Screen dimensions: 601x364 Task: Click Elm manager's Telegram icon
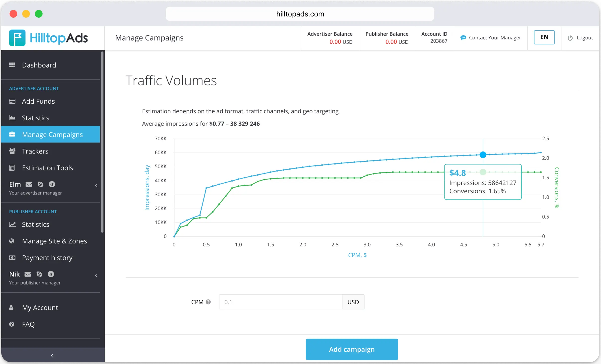click(52, 184)
